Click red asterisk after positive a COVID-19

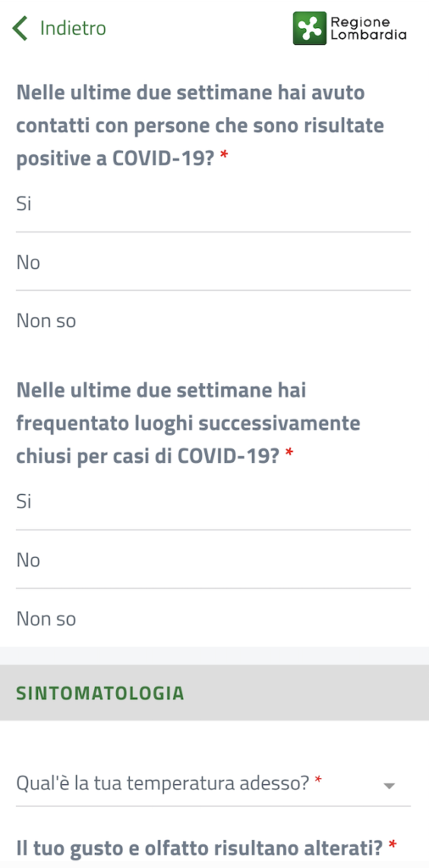pyautogui.click(x=224, y=155)
